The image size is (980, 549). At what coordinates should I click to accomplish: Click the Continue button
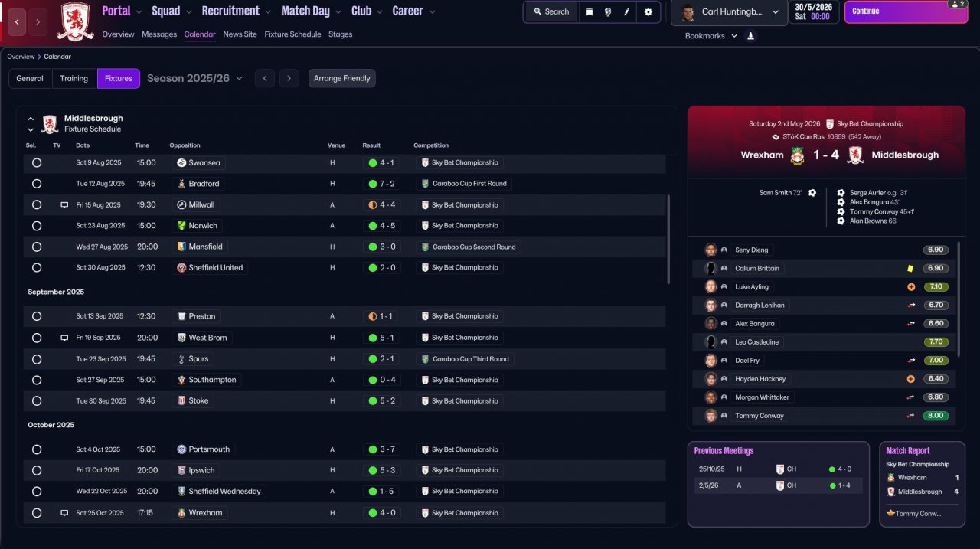click(905, 11)
